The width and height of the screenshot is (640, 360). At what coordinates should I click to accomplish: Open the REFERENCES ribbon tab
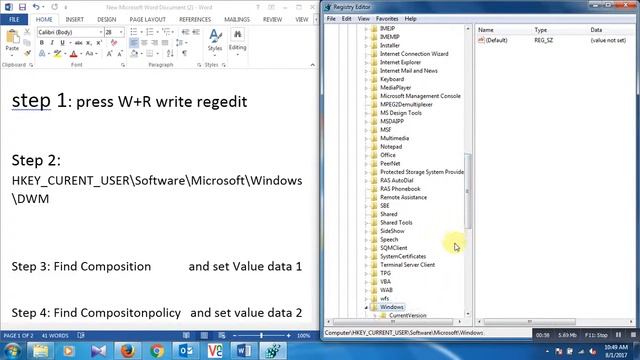(x=195, y=20)
